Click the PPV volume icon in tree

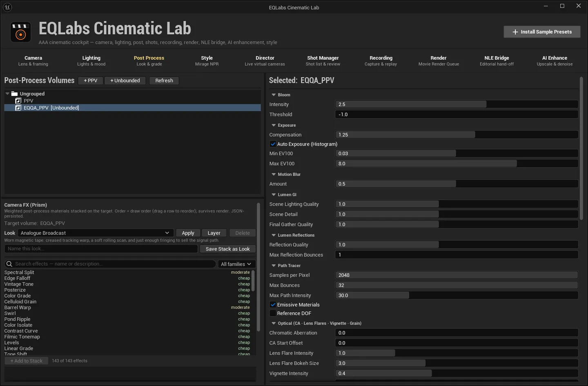click(18, 101)
